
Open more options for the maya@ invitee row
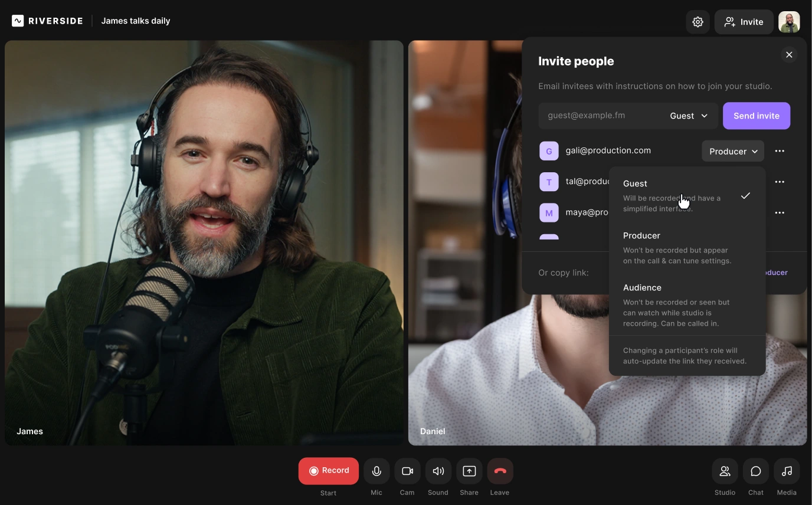click(x=780, y=212)
